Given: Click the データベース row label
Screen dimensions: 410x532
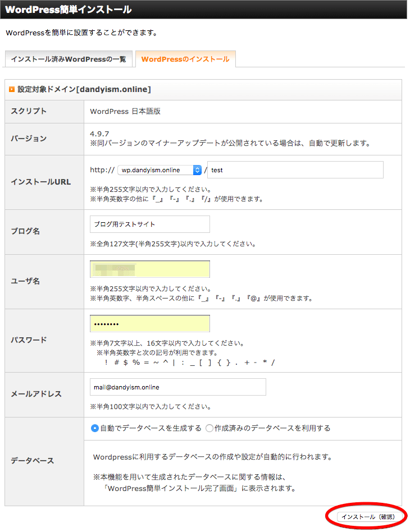Looking at the screenshot, I should 32,461.
